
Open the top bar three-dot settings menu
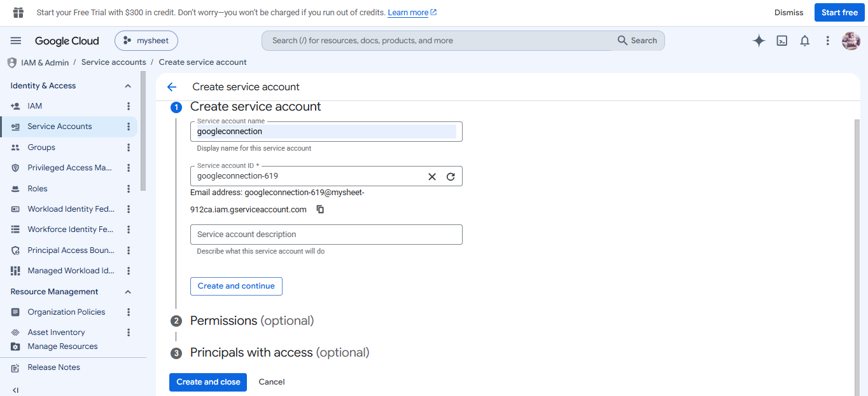pyautogui.click(x=827, y=41)
